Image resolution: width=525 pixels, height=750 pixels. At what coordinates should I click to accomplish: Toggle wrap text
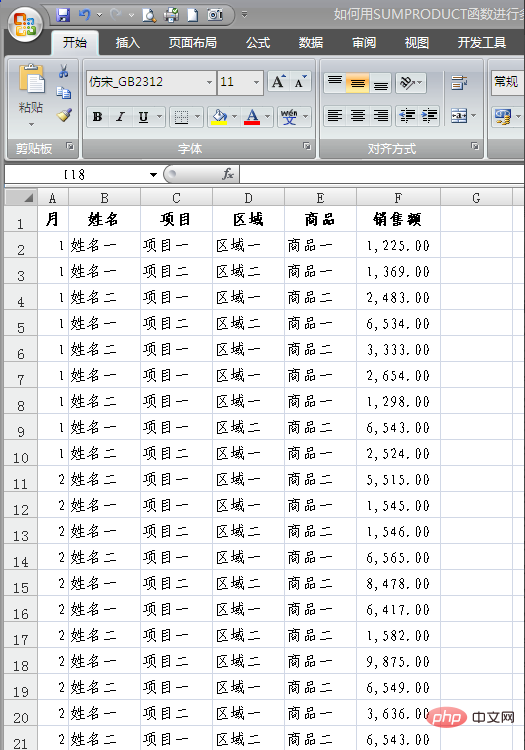(459, 83)
